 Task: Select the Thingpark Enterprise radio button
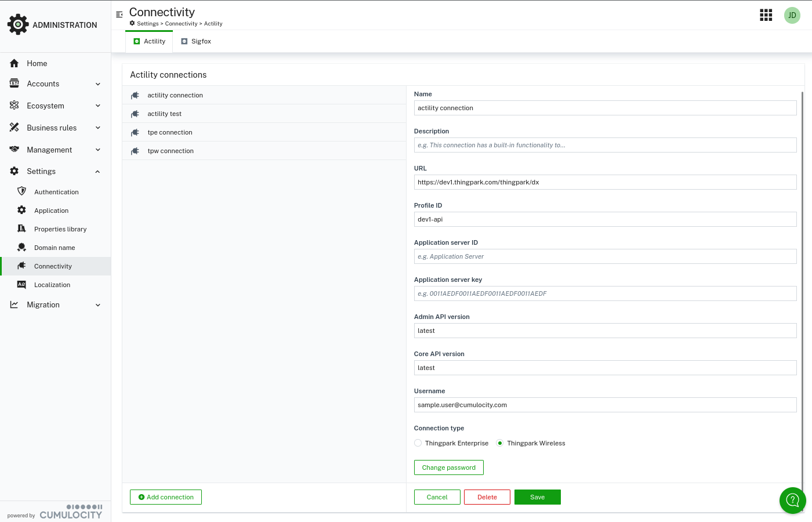coord(418,443)
